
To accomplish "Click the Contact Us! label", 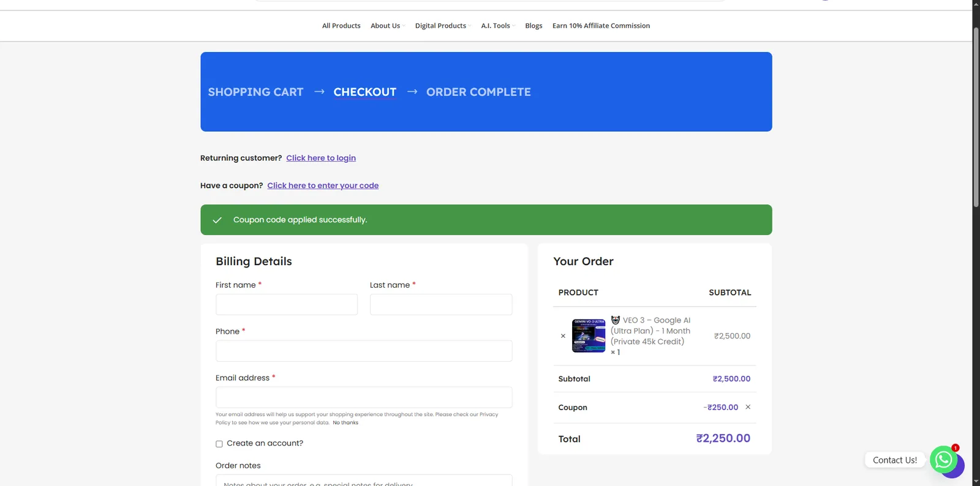I will click(x=895, y=460).
